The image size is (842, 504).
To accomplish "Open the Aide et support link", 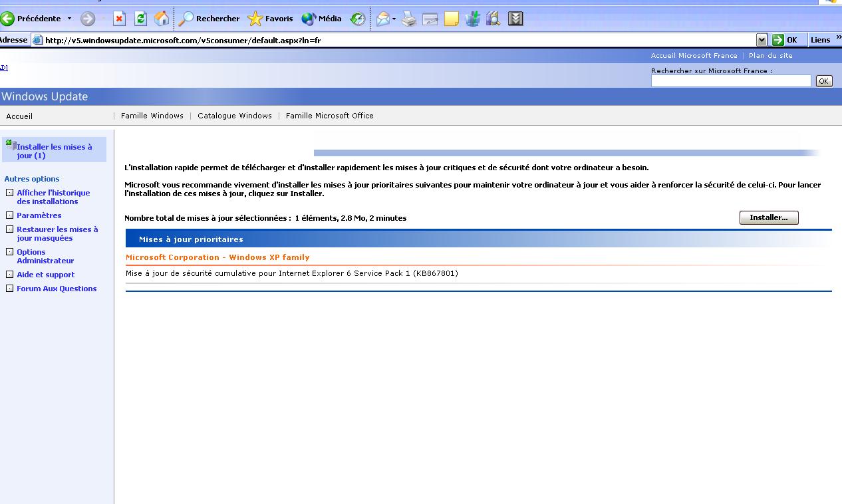I will 46,275.
